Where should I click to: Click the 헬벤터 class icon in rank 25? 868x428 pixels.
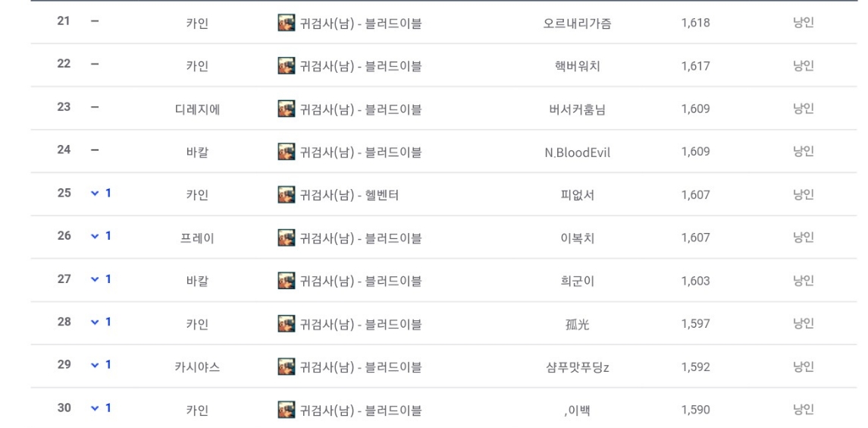(287, 194)
